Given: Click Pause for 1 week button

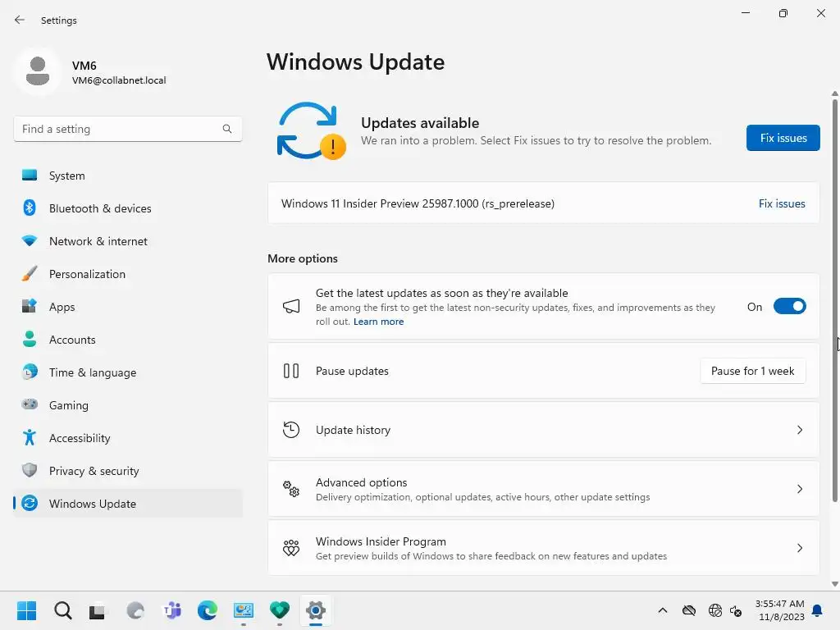Looking at the screenshot, I should click(753, 371).
